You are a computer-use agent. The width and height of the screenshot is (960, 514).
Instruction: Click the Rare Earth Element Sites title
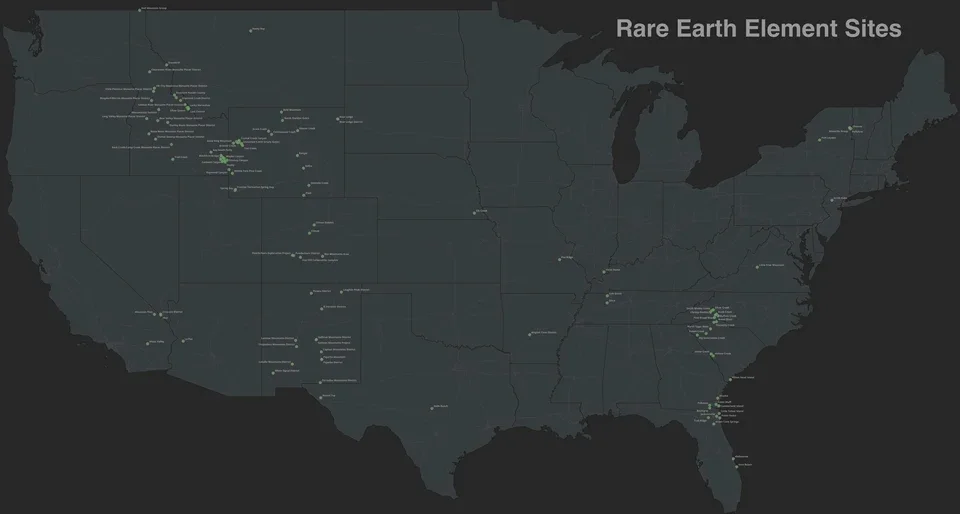[759, 29]
